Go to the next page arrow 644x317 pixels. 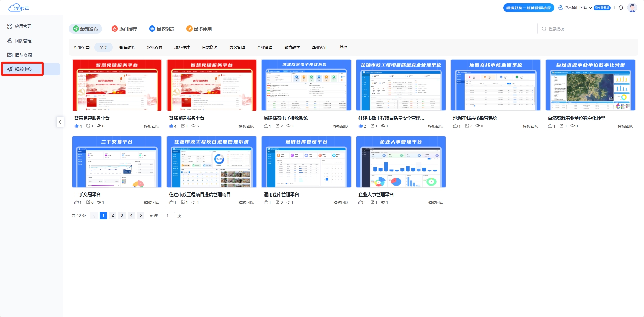point(141,215)
